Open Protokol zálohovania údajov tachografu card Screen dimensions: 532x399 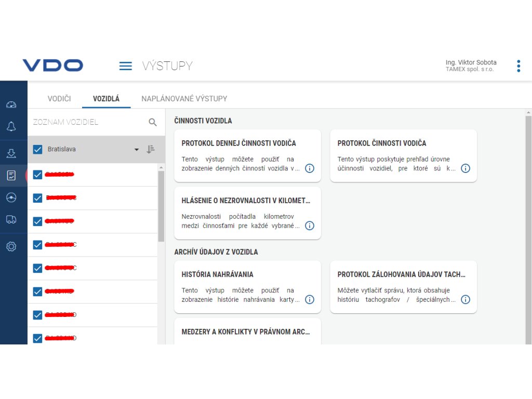[403, 287]
